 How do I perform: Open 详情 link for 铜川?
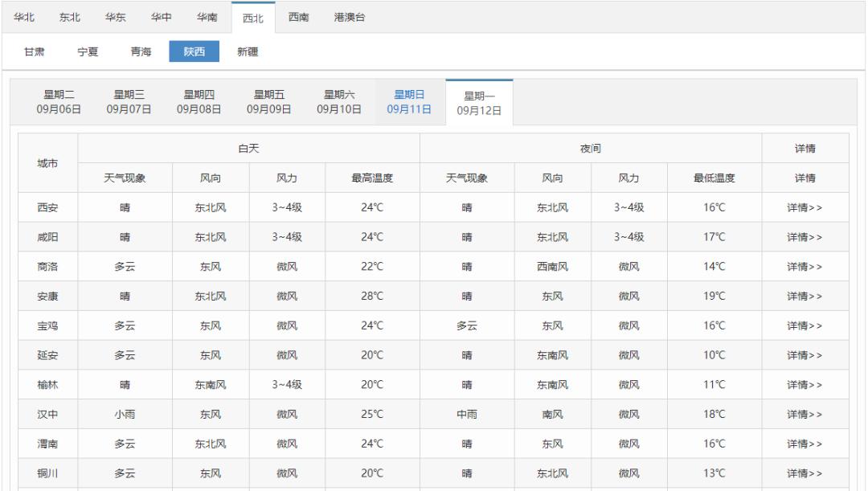805,473
